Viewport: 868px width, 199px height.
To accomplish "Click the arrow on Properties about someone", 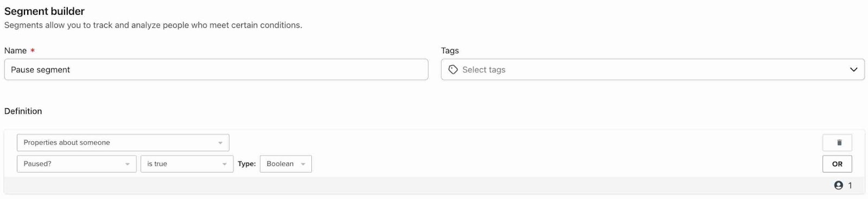I will coord(220,143).
